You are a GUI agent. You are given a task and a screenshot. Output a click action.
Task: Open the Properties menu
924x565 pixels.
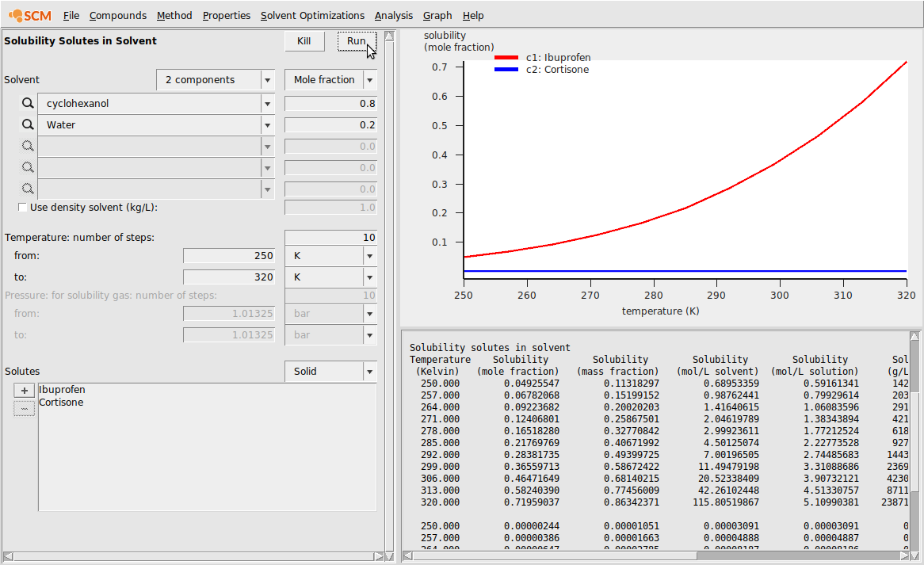coord(226,16)
